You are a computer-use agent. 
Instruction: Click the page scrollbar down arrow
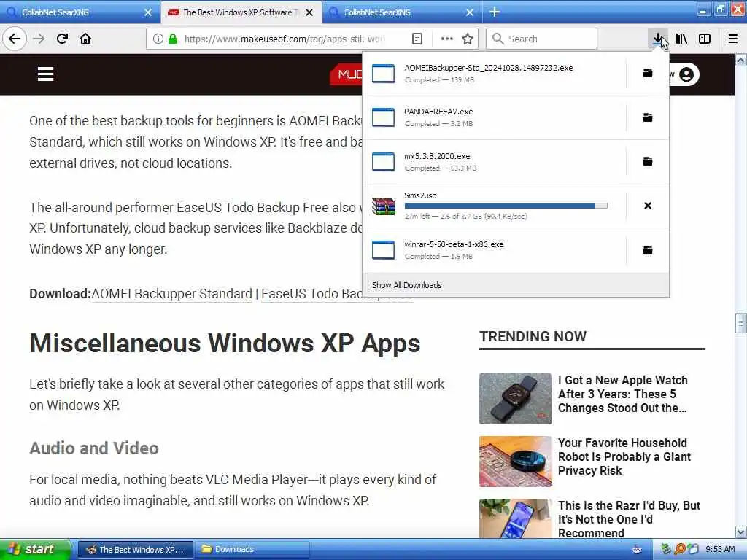point(741,532)
